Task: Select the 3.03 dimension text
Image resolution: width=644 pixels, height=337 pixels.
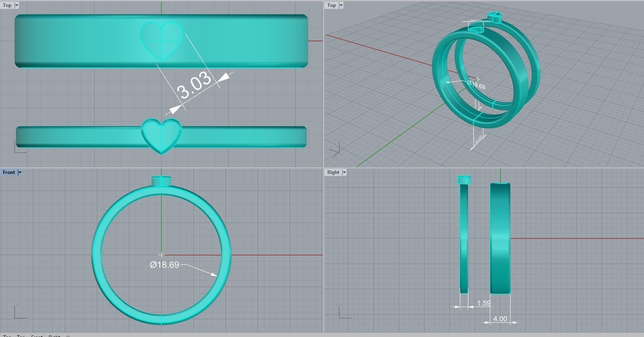Action: click(x=195, y=85)
